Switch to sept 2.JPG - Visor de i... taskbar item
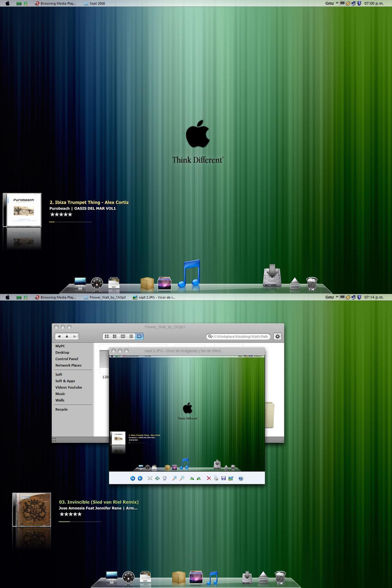Image resolution: width=392 pixels, height=588 pixels. (154, 297)
